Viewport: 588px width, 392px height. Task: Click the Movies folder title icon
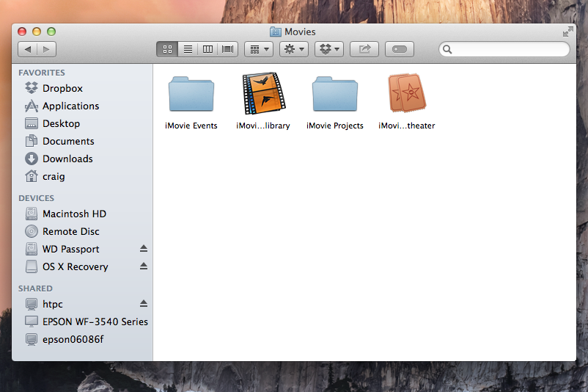276,32
